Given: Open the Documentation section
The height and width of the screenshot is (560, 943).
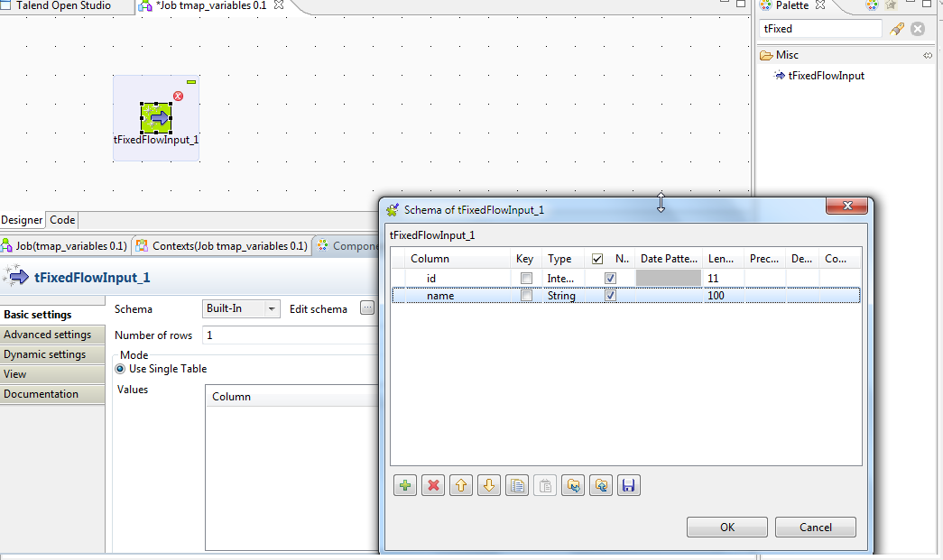Looking at the screenshot, I should pyautogui.click(x=52, y=394).
